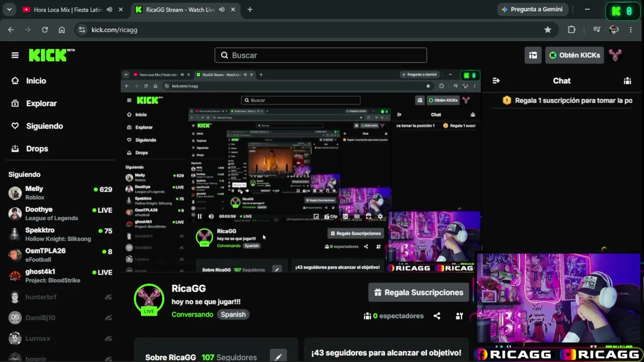Screen dimensions: 644x362
Task: View site information left of the main URL
Action: pos(83,30)
